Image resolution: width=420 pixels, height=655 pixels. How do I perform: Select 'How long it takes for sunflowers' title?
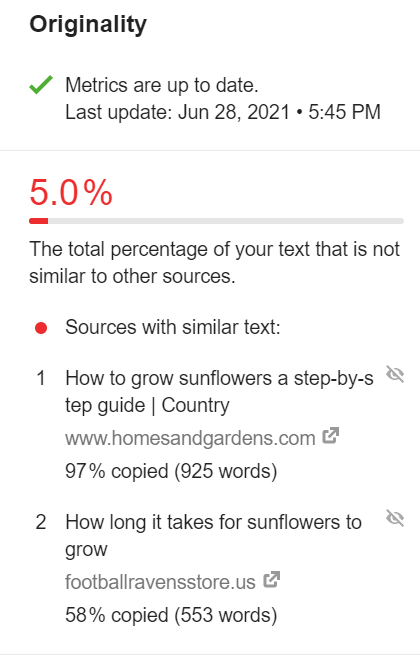[x=213, y=536]
